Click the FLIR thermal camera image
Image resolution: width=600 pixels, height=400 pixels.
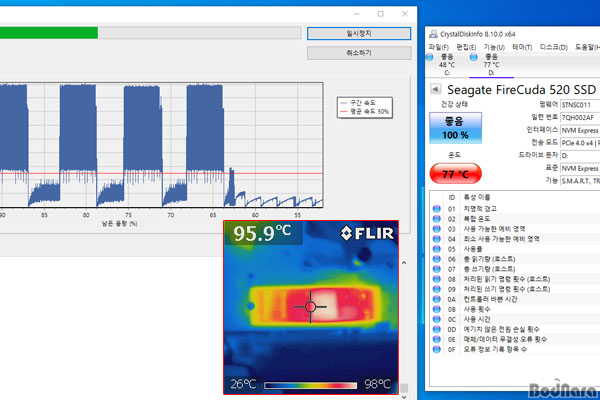pyautogui.click(x=311, y=307)
